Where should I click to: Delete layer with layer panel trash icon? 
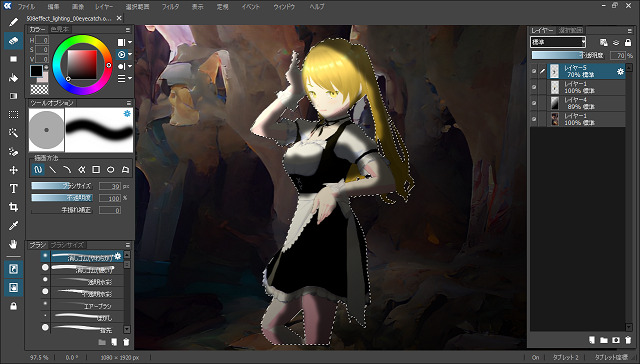[628, 340]
